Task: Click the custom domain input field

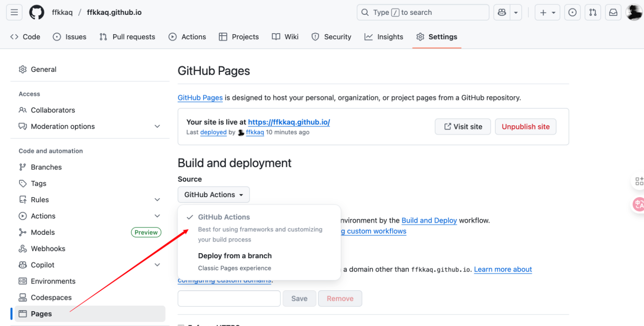Action: tap(229, 298)
